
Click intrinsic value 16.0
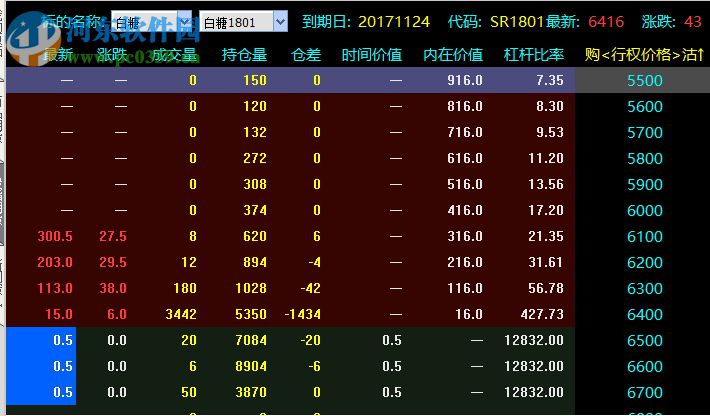469,314
